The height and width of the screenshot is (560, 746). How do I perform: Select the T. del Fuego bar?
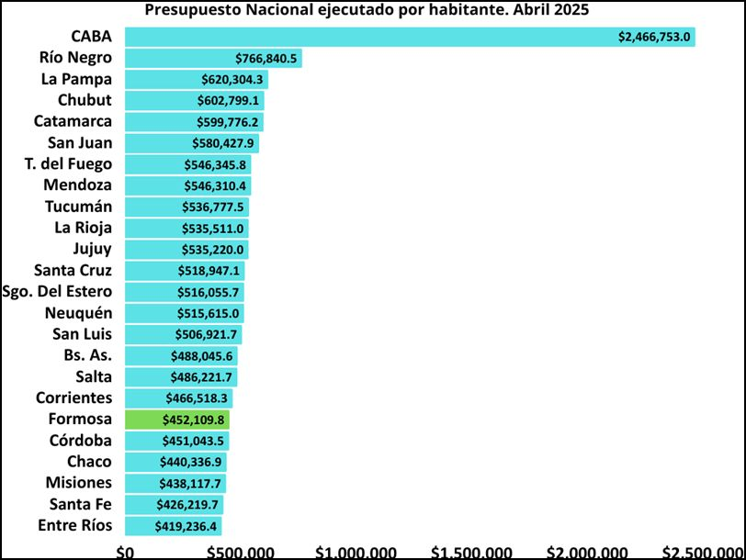tap(188, 164)
